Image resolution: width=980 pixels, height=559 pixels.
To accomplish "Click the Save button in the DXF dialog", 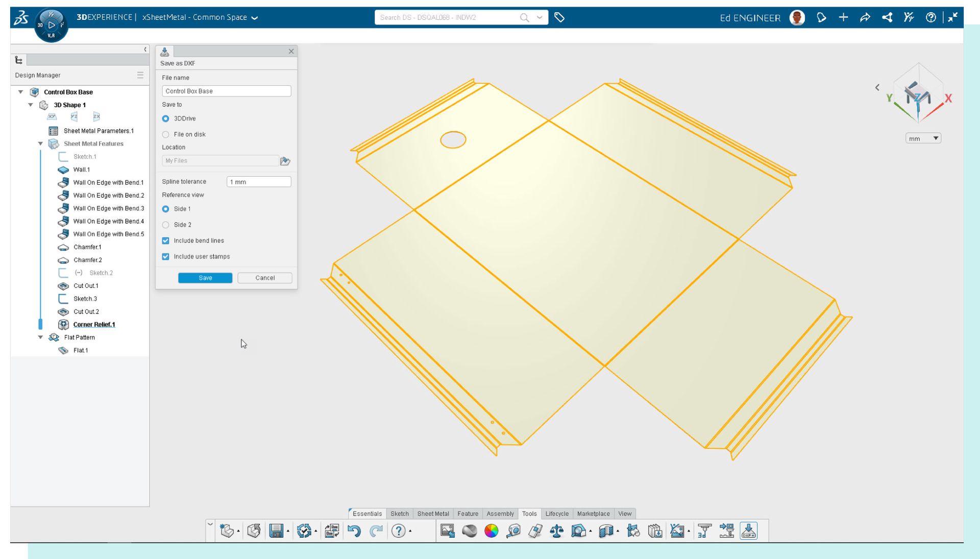I will click(205, 278).
